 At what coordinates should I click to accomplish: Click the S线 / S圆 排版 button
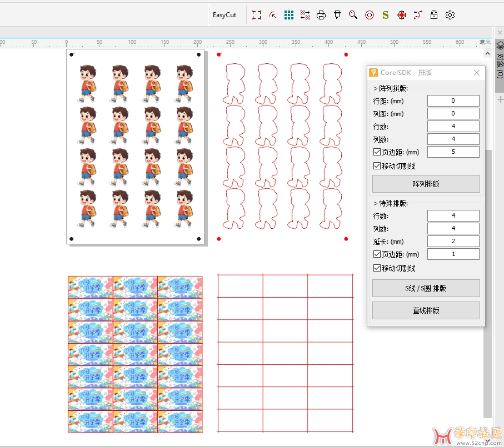(x=426, y=288)
